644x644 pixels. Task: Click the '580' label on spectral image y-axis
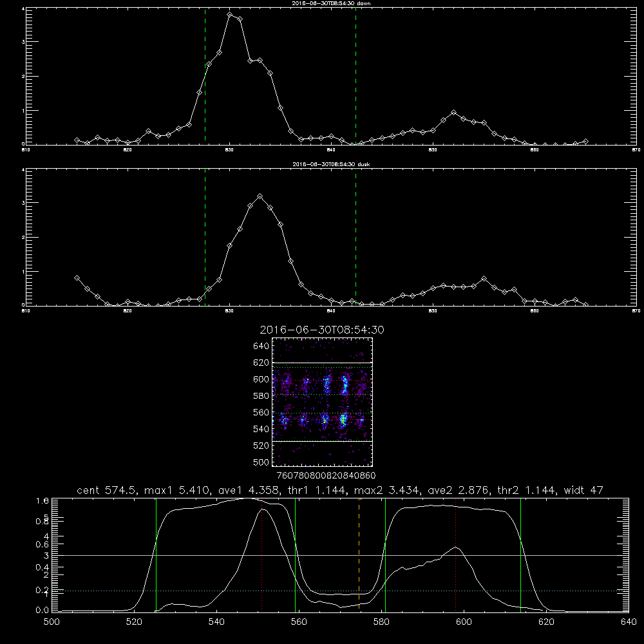point(261,395)
